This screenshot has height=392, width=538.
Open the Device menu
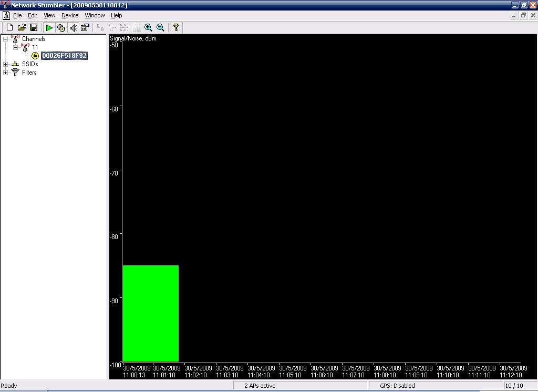coord(70,15)
